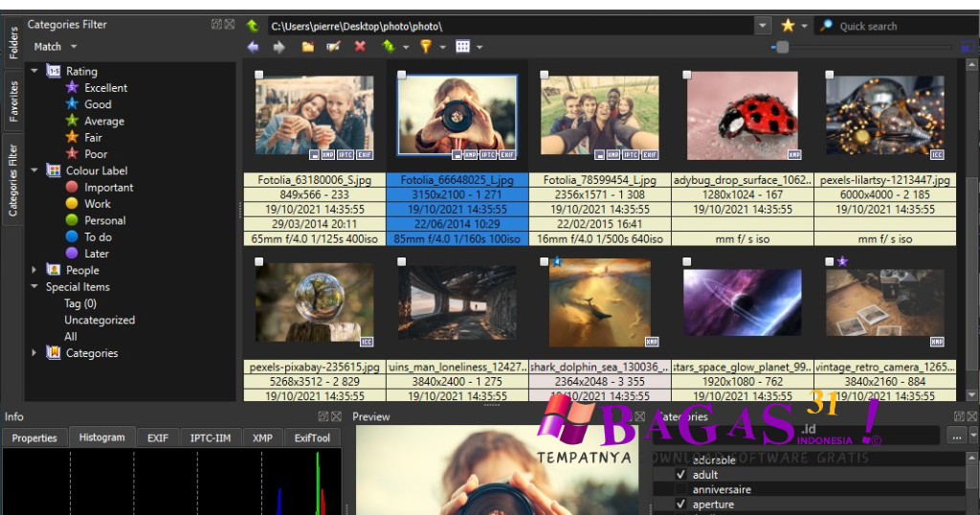980x515 pixels.
Task: Delete the selected file with red X
Action: (360, 46)
